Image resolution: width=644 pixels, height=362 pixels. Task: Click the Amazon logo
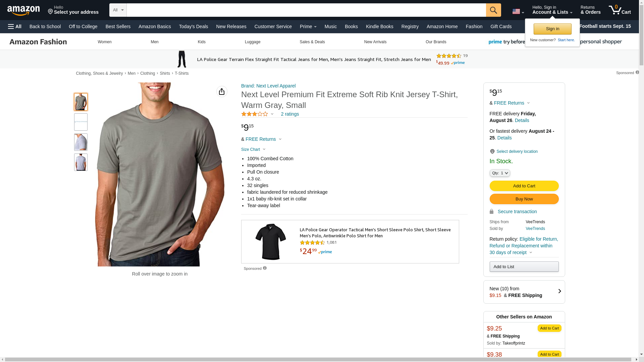click(x=23, y=11)
